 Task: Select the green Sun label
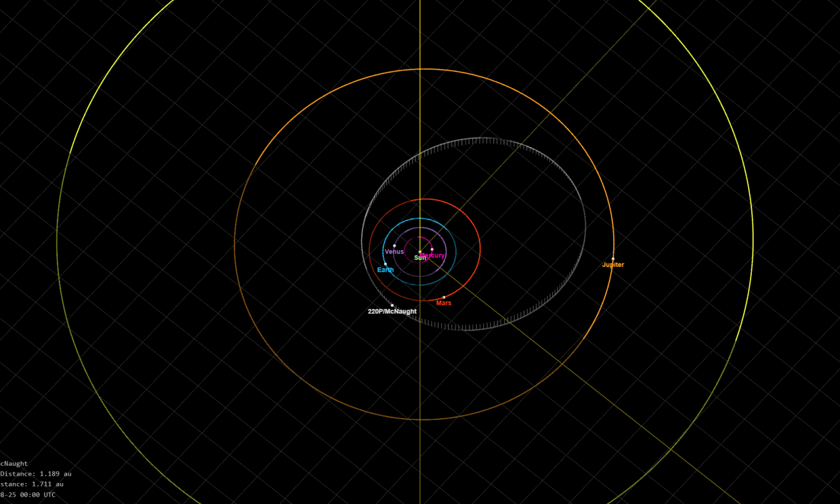420,257
